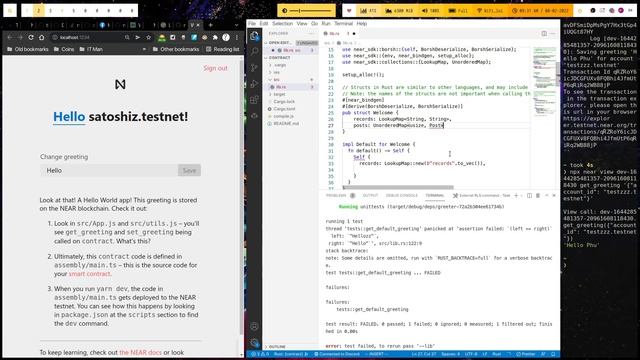Split terminal icon in panel toolbar
The height and width of the screenshot is (360, 640).
pyautogui.click(x=529, y=196)
